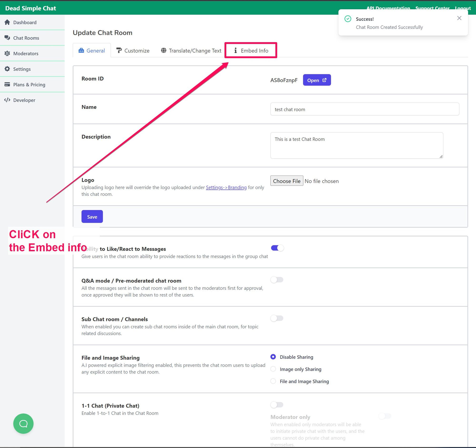476x448 pixels.
Task: Toggle the Moderator only switch
Action: [x=385, y=416]
